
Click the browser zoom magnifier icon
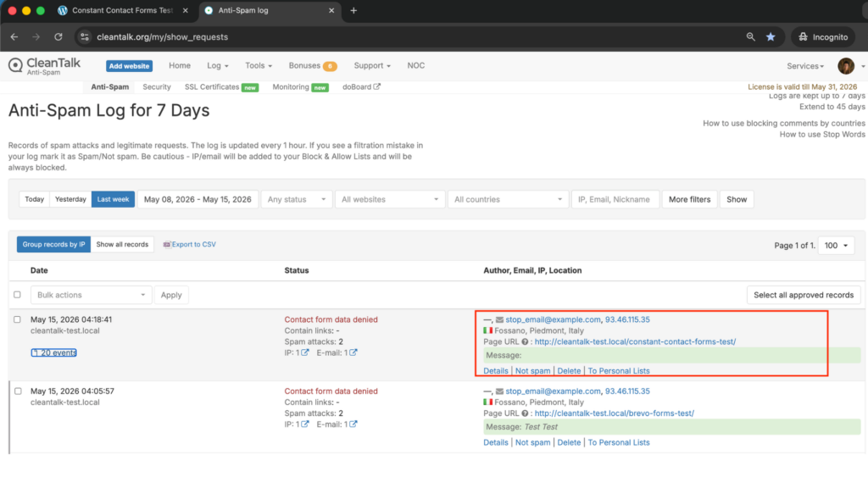point(751,37)
